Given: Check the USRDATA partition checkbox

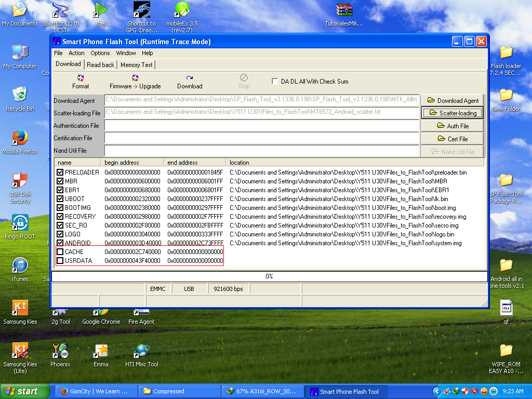Looking at the screenshot, I should coord(60,261).
